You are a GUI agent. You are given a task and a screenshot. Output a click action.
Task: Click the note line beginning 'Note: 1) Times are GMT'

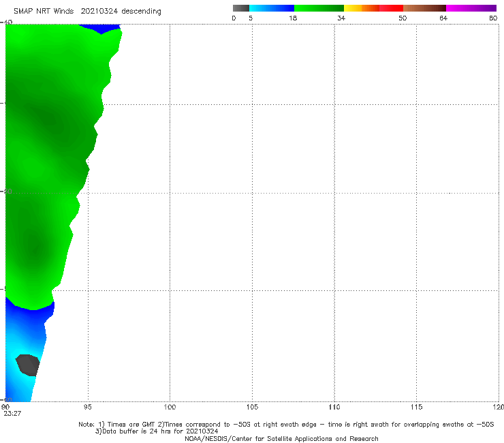pyautogui.click(x=286, y=425)
